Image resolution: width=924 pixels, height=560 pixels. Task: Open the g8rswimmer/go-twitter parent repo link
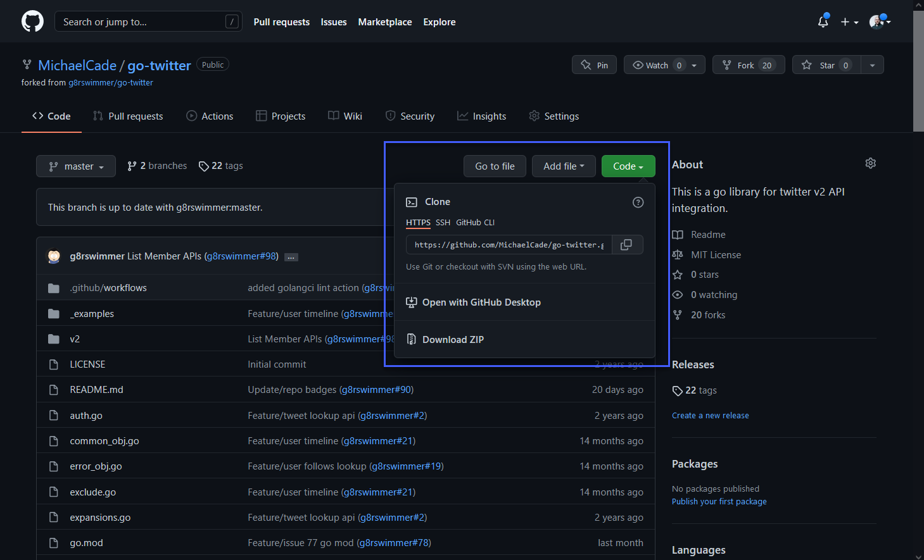(110, 82)
